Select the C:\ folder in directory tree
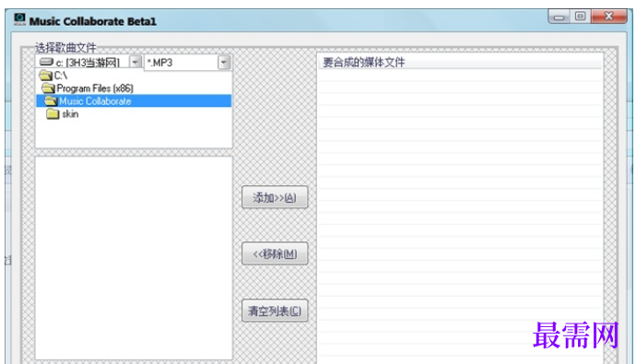Image resolution: width=636 pixels, height=364 pixels. click(53, 76)
